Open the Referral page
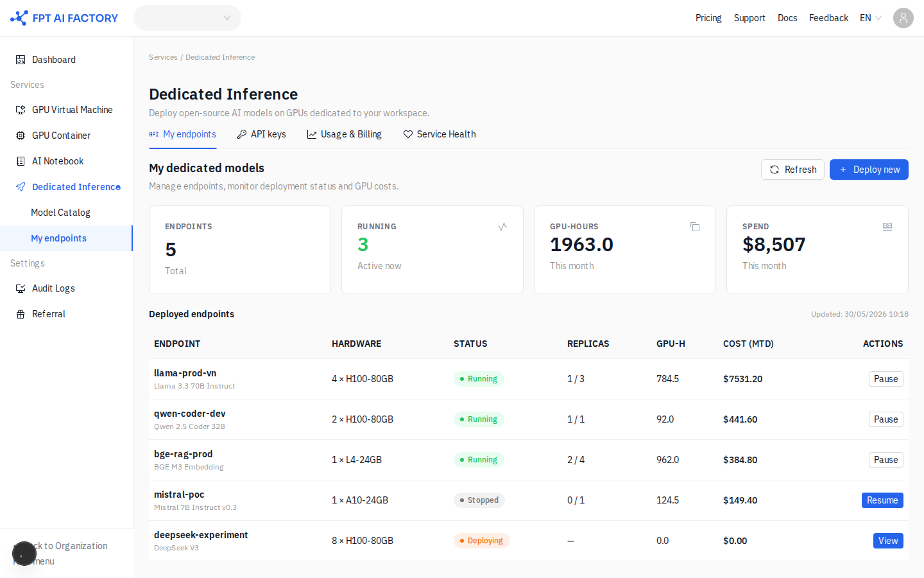The height and width of the screenshot is (578, 924). pos(67,314)
